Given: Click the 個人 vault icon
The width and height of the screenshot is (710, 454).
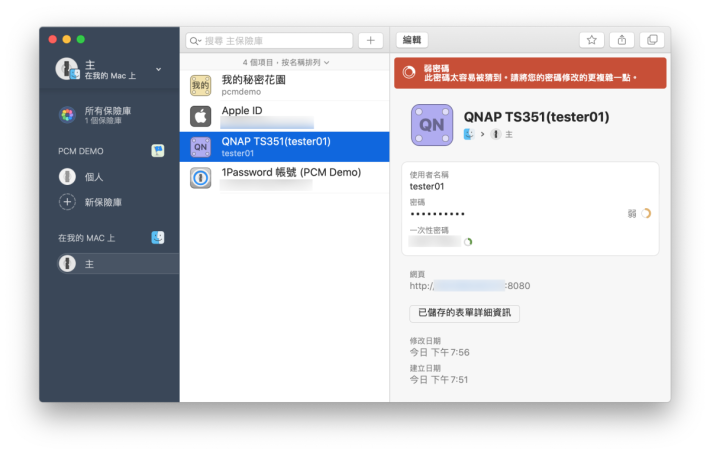Looking at the screenshot, I should click(x=67, y=177).
